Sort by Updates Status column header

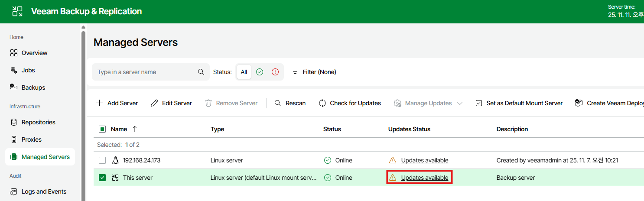[410, 129]
